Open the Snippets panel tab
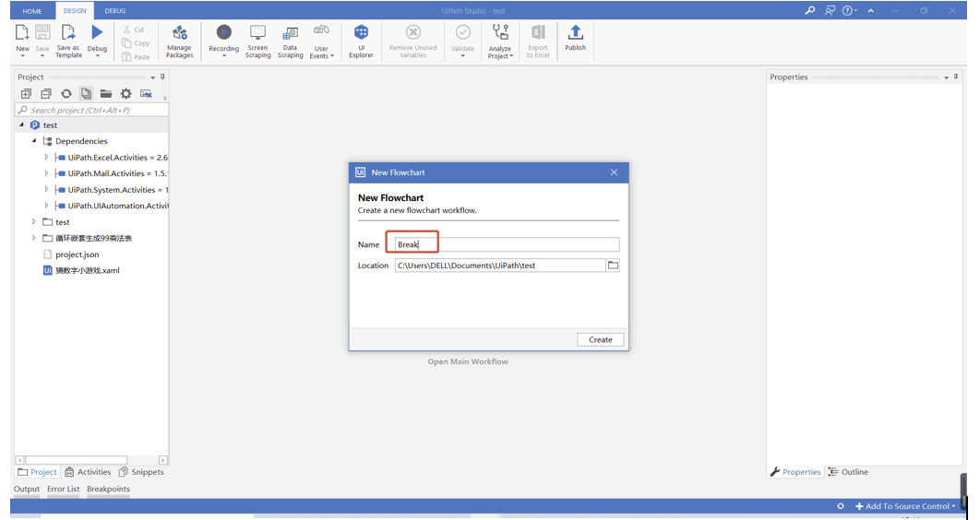Image resolution: width=980 pixels, height=520 pixels. (x=141, y=472)
